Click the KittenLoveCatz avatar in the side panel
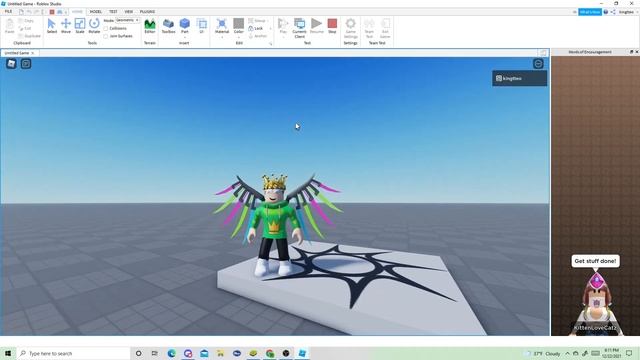The height and width of the screenshot is (360, 640). point(596,304)
